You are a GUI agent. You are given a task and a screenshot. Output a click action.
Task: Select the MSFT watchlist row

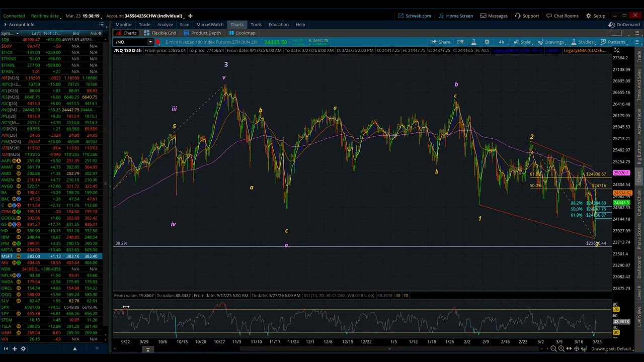[x=51, y=256]
